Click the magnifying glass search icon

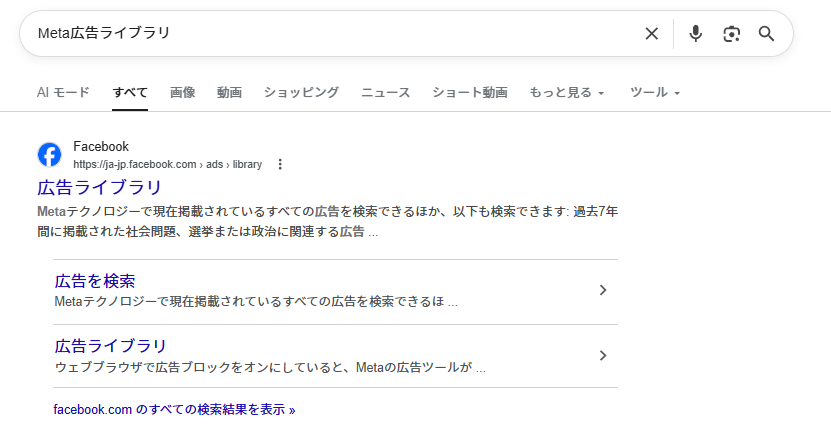pos(767,34)
